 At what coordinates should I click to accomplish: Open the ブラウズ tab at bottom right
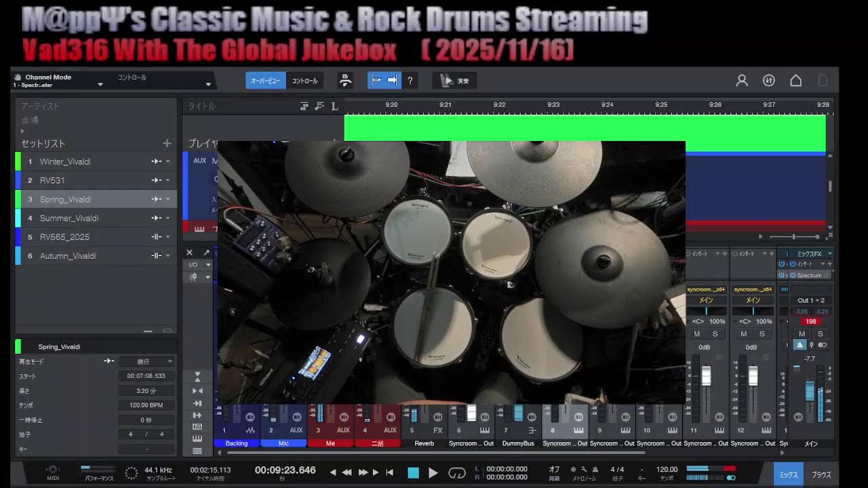click(x=821, y=475)
